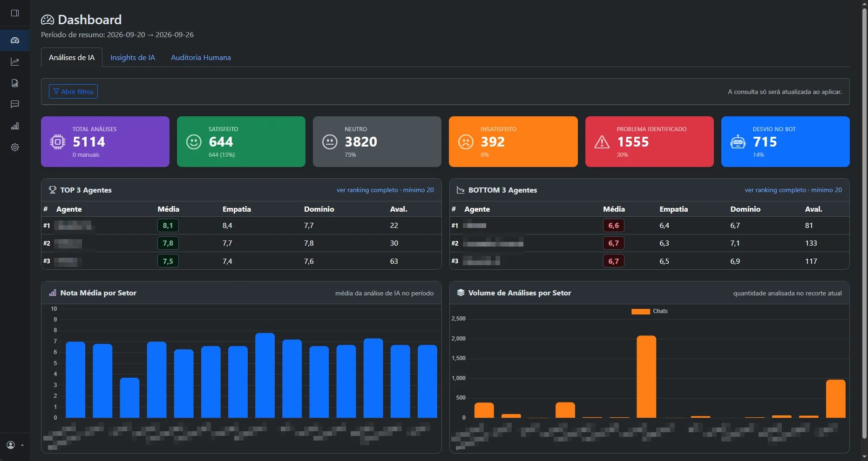This screenshot has width=868, height=461.
Task: Click the layers icon beside Volume de Análises
Action: (461, 293)
